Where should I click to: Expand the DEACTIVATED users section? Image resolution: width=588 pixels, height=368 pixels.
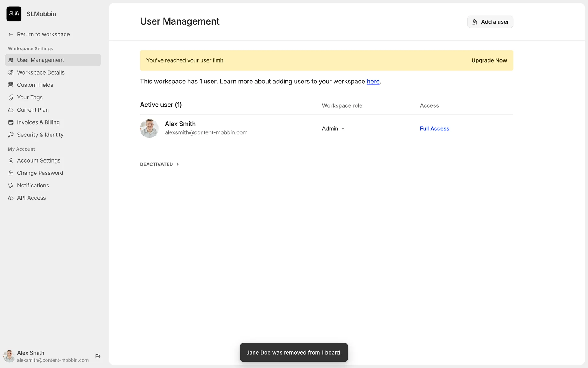159,164
